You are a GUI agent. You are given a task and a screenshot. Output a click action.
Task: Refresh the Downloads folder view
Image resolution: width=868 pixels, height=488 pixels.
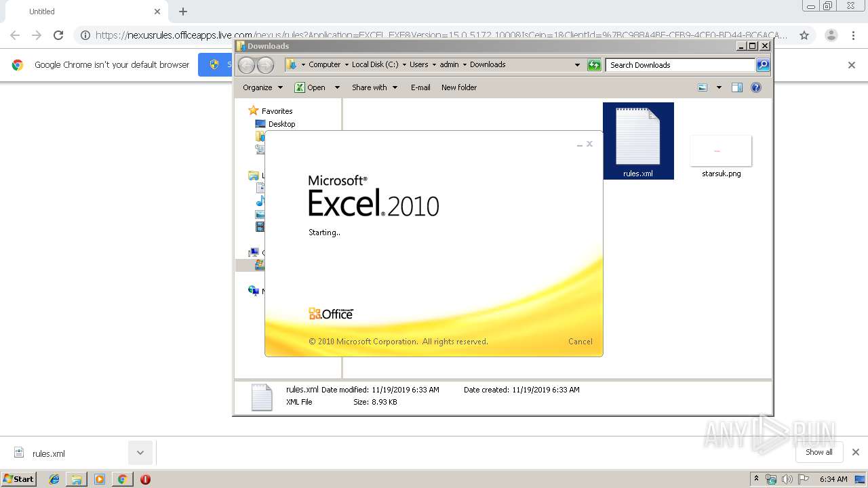point(594,65)
